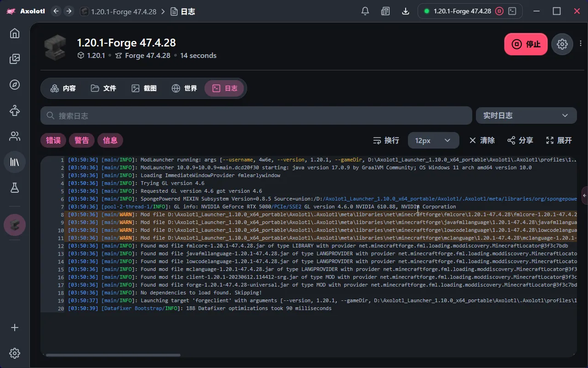Share the log with 分享
The image size is (588, 368).
pyautogui.click(x=520, y=140)
